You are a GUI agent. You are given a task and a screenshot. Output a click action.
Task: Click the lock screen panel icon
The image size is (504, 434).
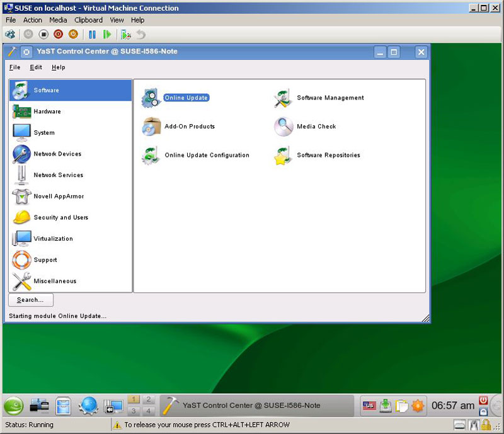tap(483, 411)
